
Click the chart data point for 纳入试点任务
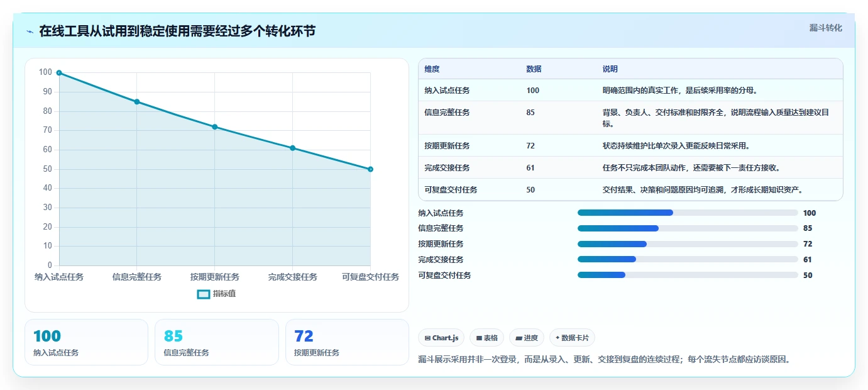click(59, 73)
